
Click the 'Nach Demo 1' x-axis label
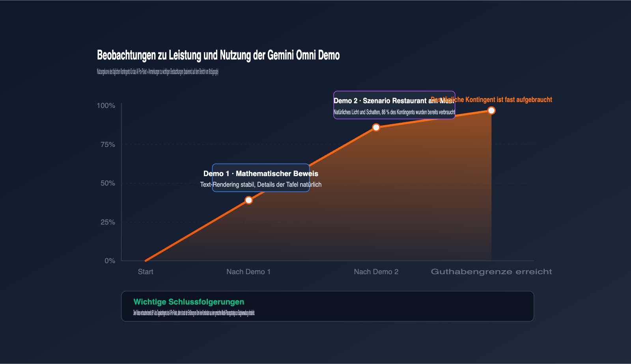click(x=248, y=272)
